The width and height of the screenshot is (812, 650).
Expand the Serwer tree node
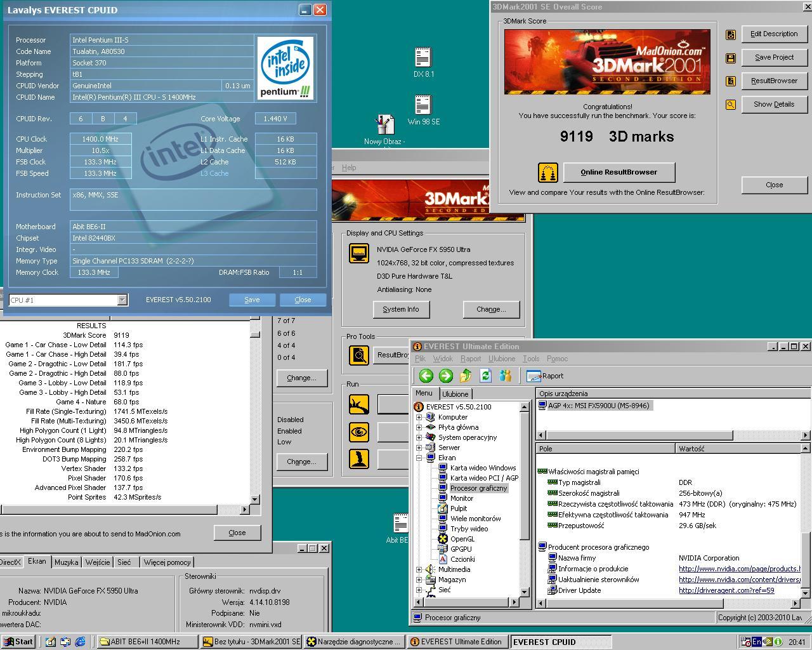coord(419,448)
